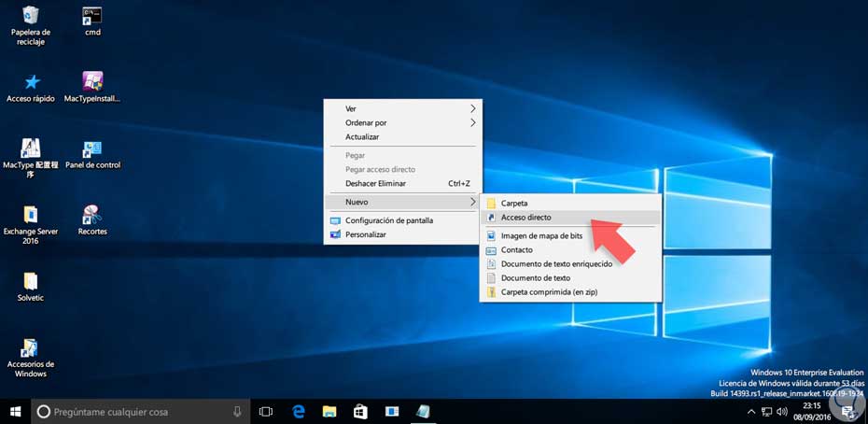Launch Microsoft Edge from taskbar
The height and width of the screenshot is (424, 868).
[299, 411]
